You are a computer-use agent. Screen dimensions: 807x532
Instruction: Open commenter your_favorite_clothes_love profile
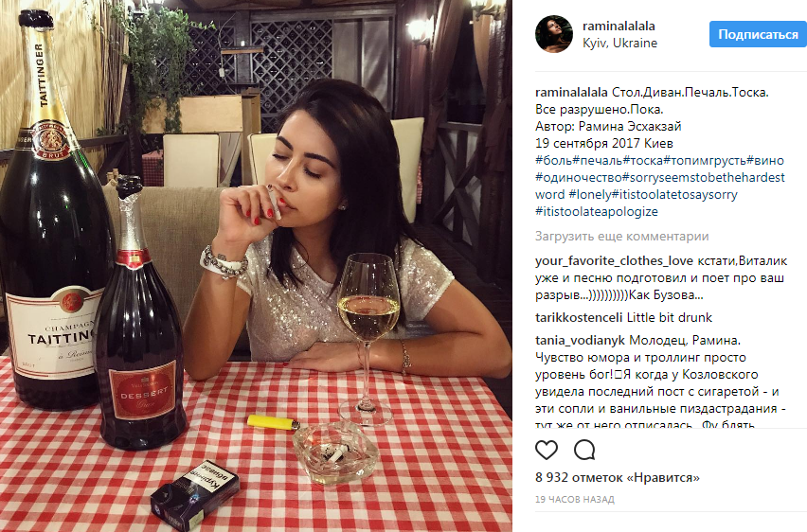614,261
